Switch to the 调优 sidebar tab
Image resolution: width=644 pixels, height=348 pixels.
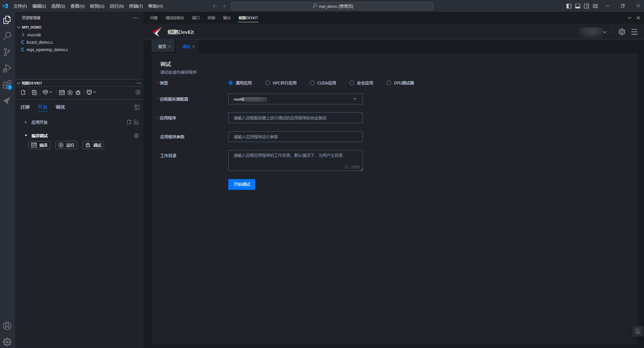[60, 107]
